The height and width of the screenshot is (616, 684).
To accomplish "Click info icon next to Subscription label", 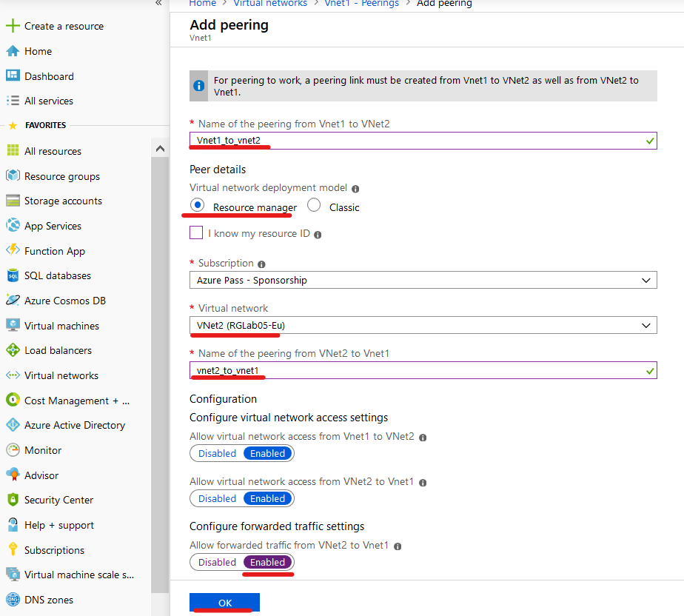I will pos(261,264).
